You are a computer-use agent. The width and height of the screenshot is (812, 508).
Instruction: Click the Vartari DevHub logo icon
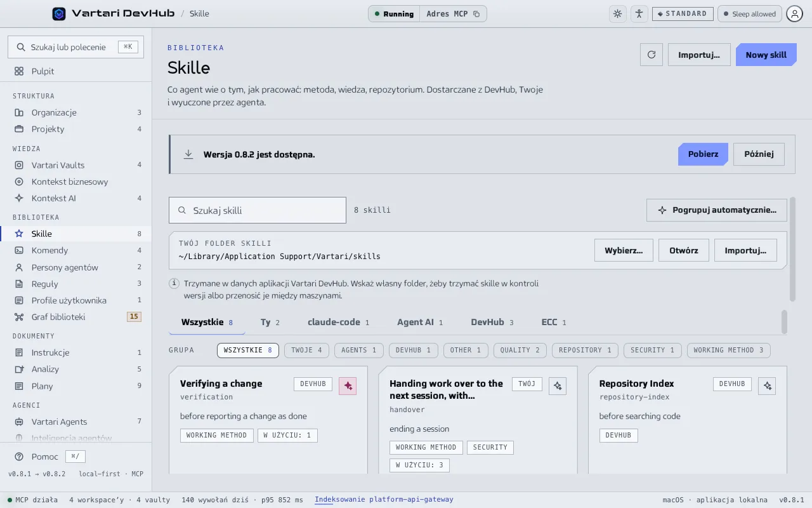[59, 13]
